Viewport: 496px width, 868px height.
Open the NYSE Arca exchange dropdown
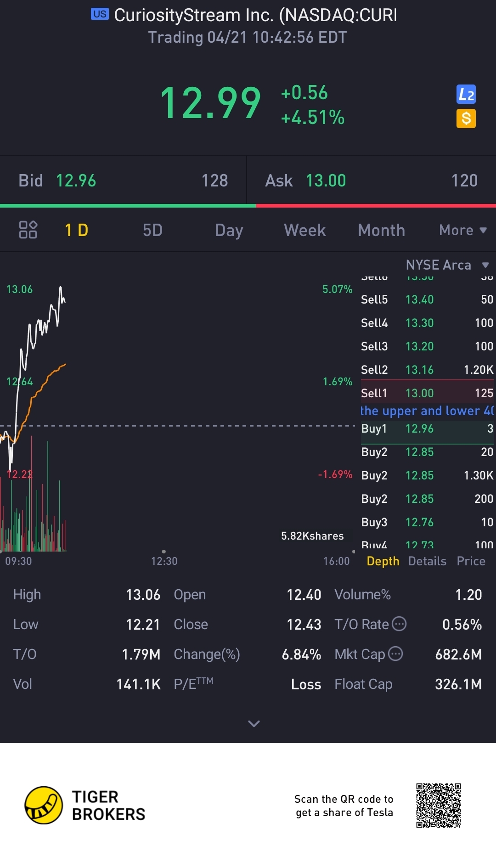click(447, 265)
